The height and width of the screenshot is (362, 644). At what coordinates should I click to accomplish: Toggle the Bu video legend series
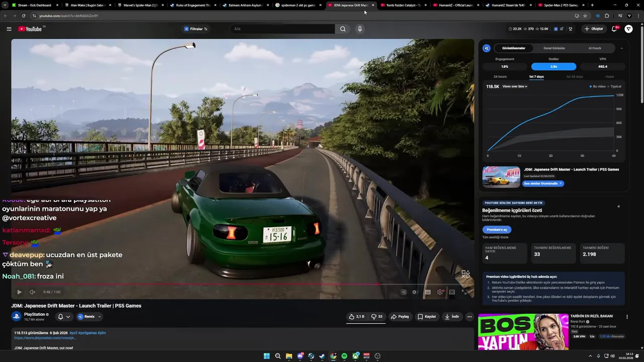(597, 86)
